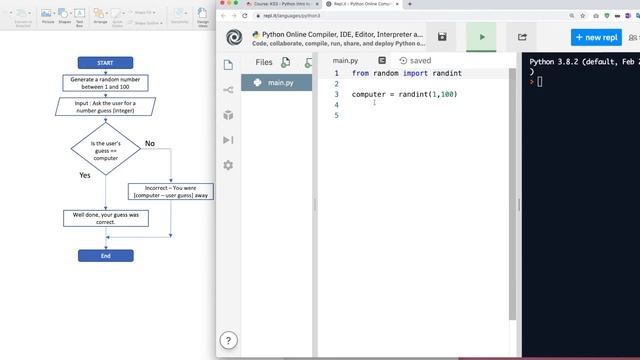This screenshot has width=640, height=360.
Task: Select the START flowchart shape
Action: (105, 63)
